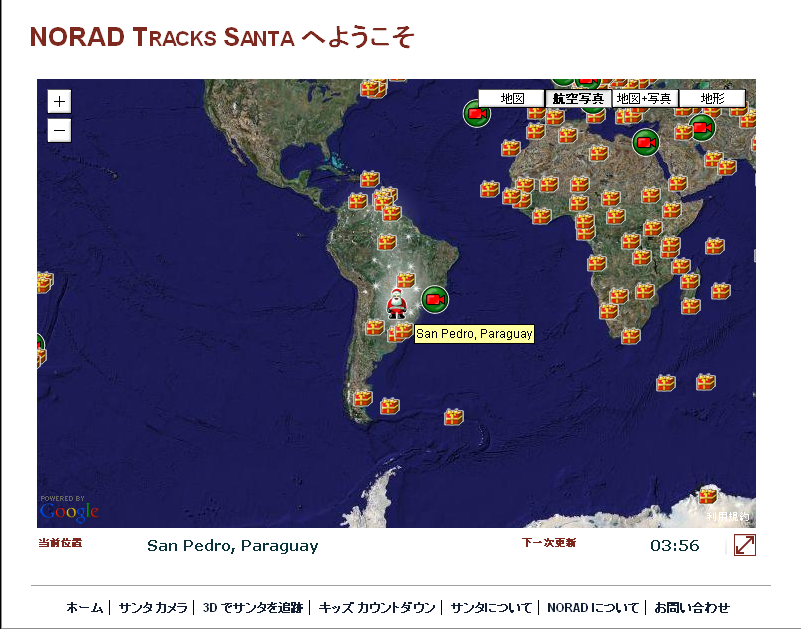The height and width of the screenshot is (629, 801).
Task: Click the gift icon on Antarctica's coast
Action: coord(708,495)
